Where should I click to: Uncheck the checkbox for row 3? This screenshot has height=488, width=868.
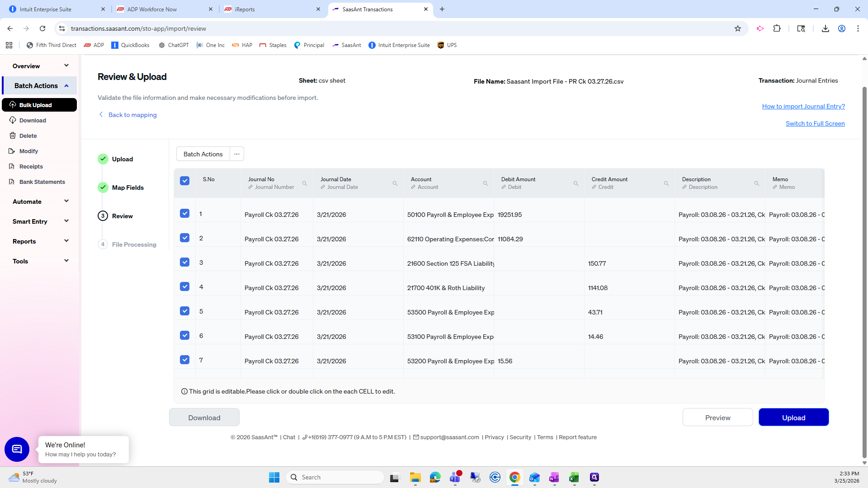(x=184, y=262)
